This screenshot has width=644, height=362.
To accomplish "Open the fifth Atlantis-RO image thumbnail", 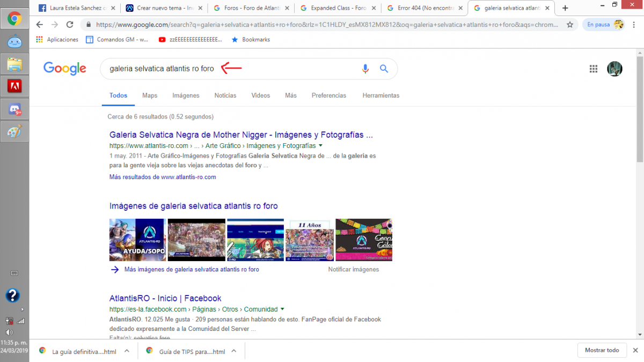I will [364, 240].
